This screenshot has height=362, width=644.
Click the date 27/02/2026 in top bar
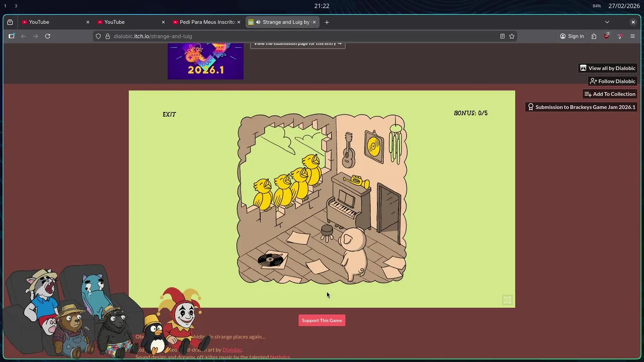pos(624,6)
